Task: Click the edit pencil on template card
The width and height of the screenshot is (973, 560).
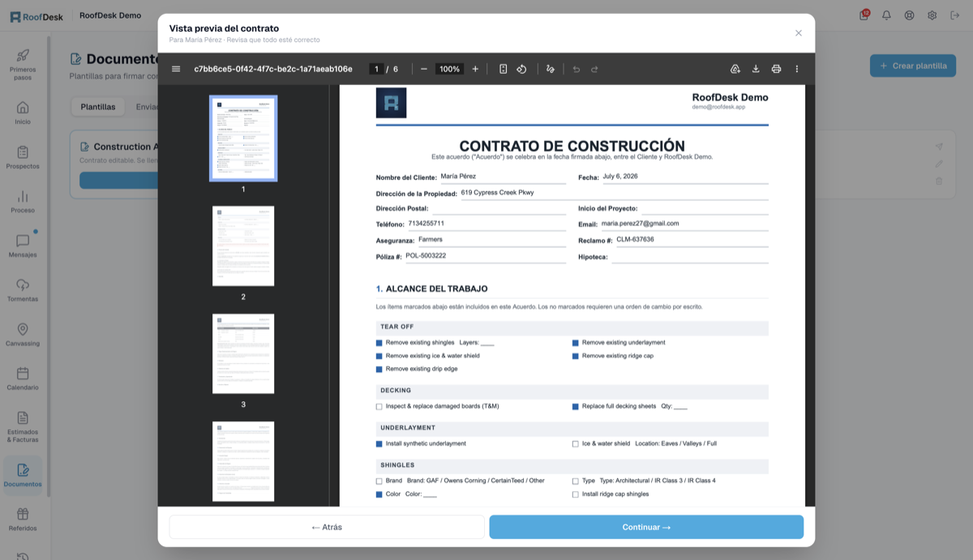Action: tap(939, 164)
